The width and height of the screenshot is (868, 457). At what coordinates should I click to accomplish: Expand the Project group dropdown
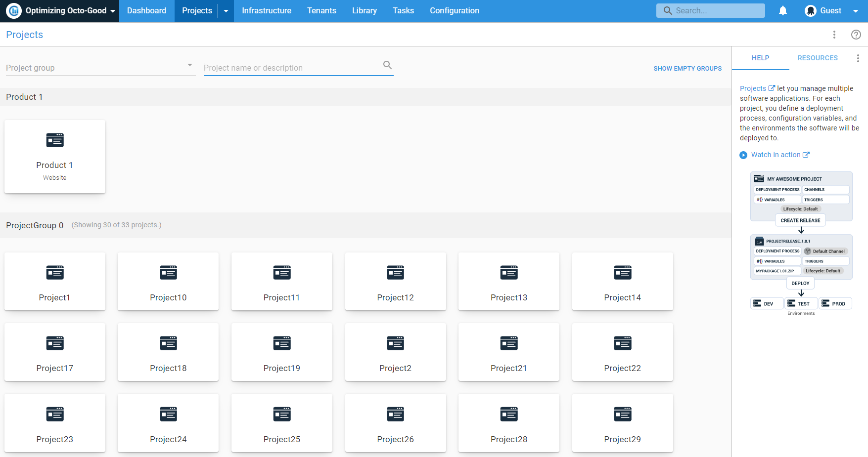coord(189,65)
